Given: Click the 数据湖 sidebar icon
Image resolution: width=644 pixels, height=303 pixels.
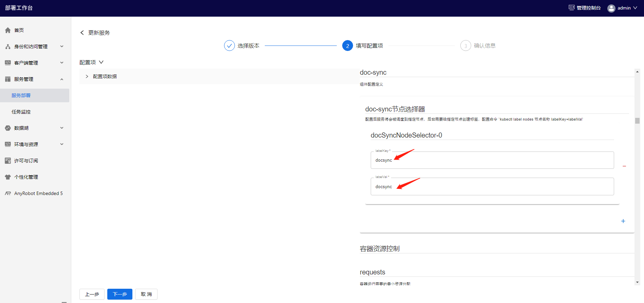Looking at the screenshot, I should [x=8, y=128].
